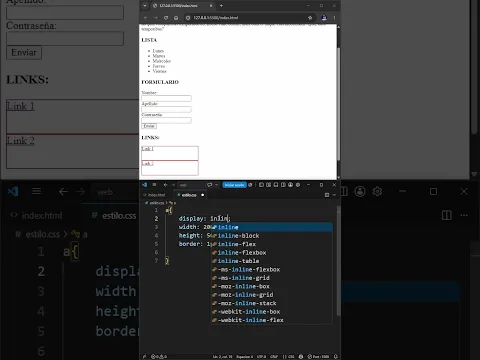The width and height of the screenshot is (480, 360).
Task: View site information in address bar
Action: 188,18
